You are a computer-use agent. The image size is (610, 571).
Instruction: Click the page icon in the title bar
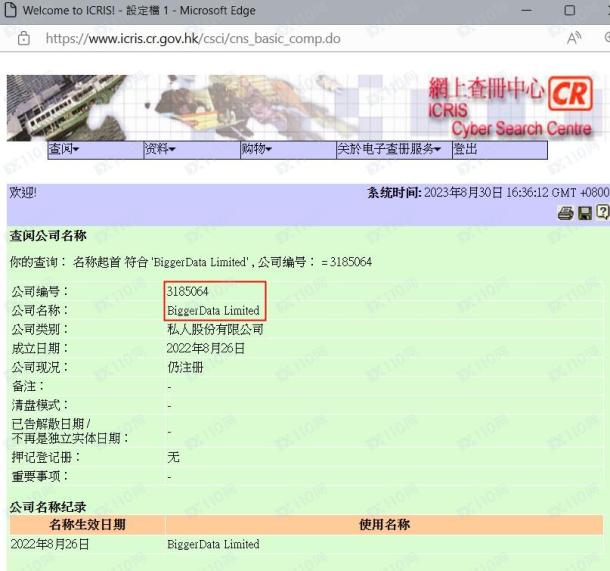point(10,10)
